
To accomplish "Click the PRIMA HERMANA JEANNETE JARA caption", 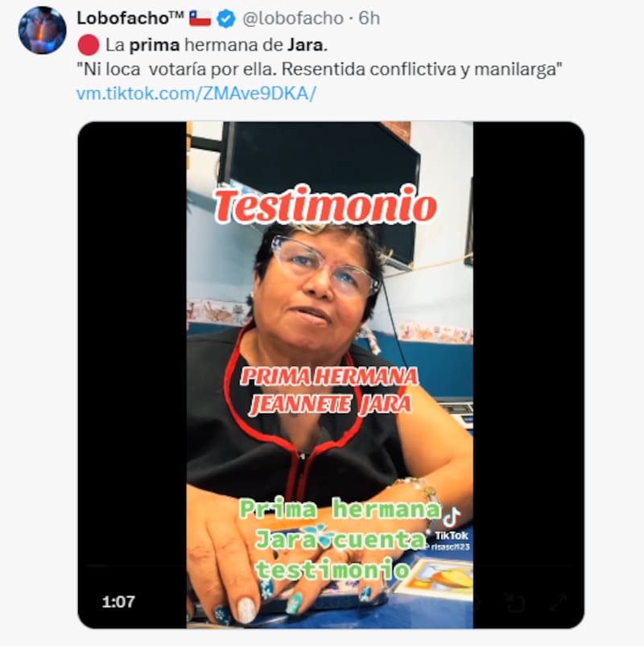I will click(329, 390).
